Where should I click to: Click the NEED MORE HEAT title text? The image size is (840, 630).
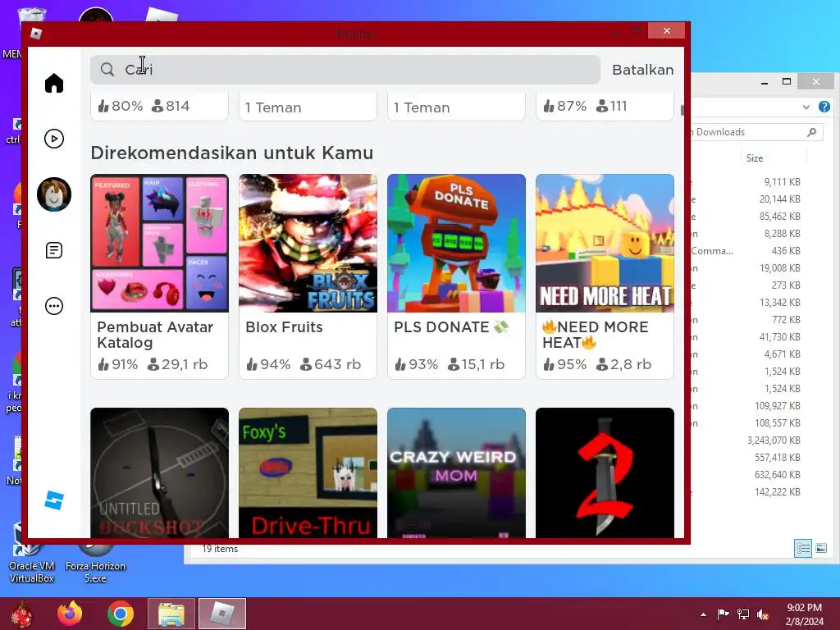click(596, 335)
